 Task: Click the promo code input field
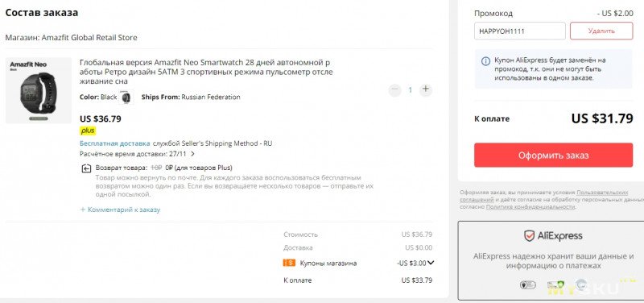tap(519, 31)
